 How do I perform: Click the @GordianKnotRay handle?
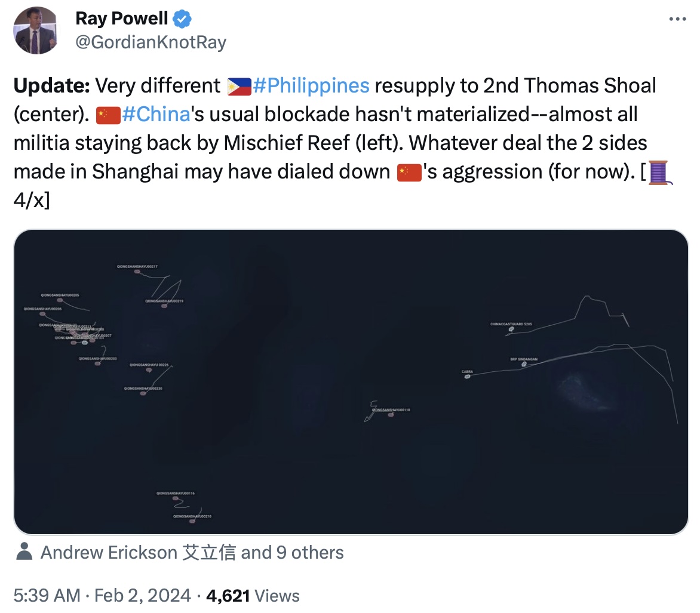(151, 42)
